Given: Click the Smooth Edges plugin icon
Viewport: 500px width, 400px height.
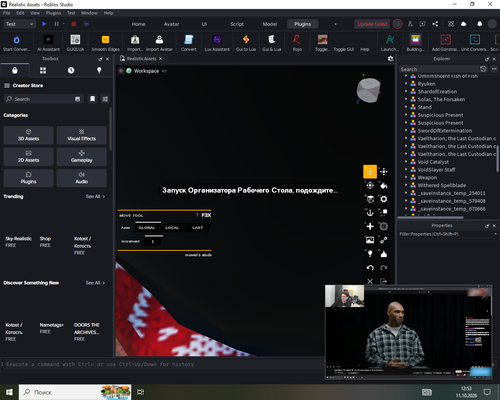Looking at the screenshot, I should click(105, 40).
